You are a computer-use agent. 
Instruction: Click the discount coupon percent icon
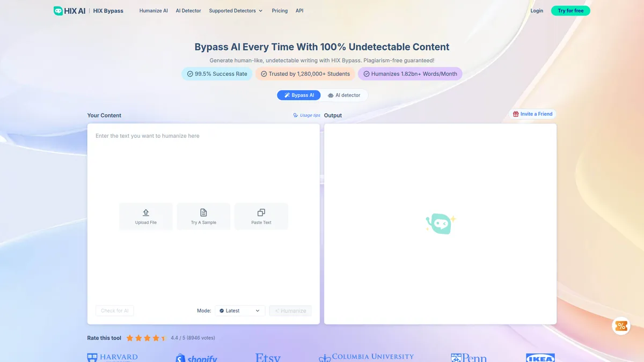[x=621, y=326]
